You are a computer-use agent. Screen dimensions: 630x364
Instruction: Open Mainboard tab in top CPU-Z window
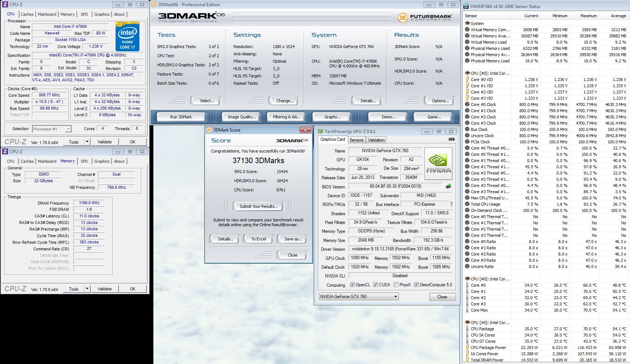pyautogui.click(x=47, y=14)
